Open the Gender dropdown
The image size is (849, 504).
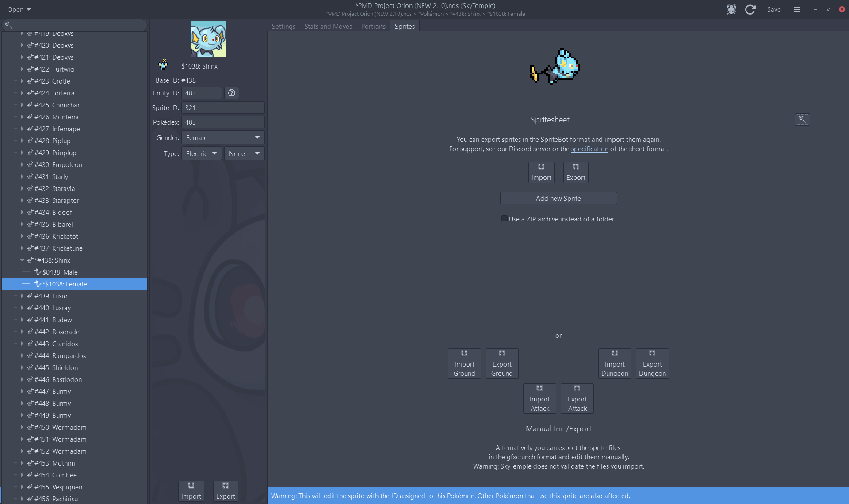pos(223,137)
